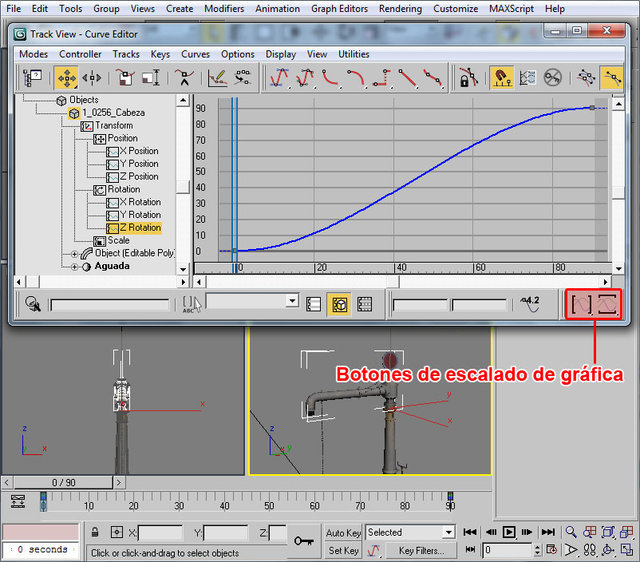Screen dimensions: 640x562
Task: Click the Zoom Value Extents graph button
Action: [x=607, y=305]
